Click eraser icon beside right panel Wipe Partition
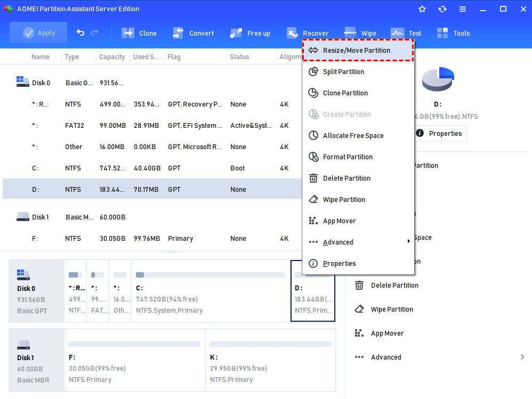532x399 pixels. [x=359, y=309]
